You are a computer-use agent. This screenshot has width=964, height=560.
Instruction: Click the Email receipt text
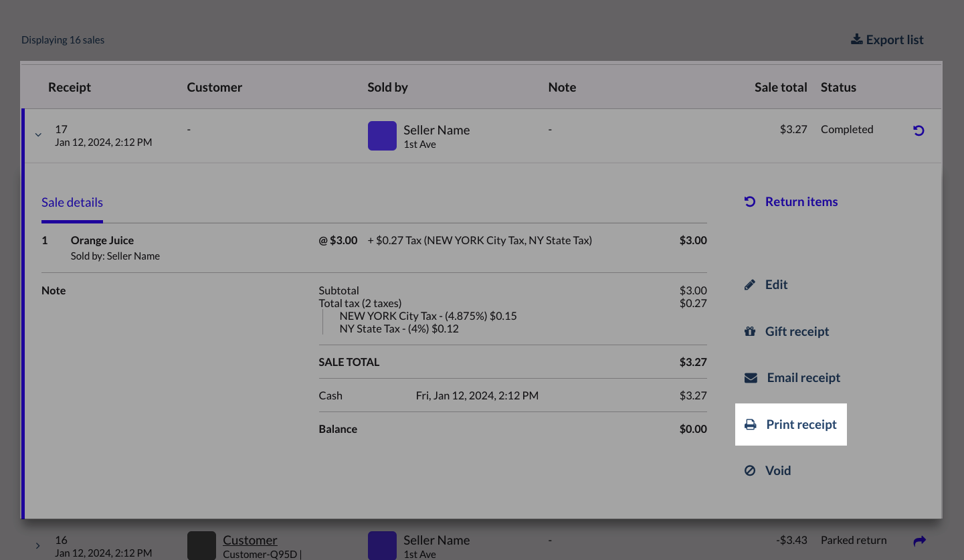(x=803, y=378)
